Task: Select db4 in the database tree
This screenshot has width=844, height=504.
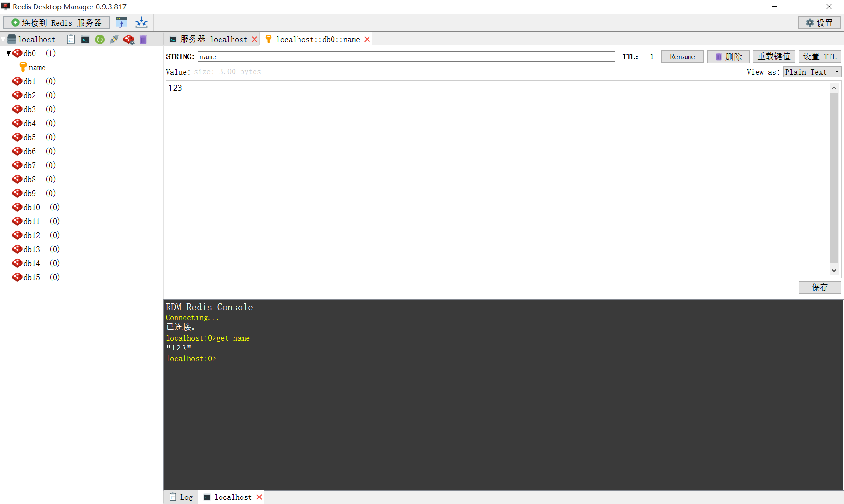Action: (29, 123)
